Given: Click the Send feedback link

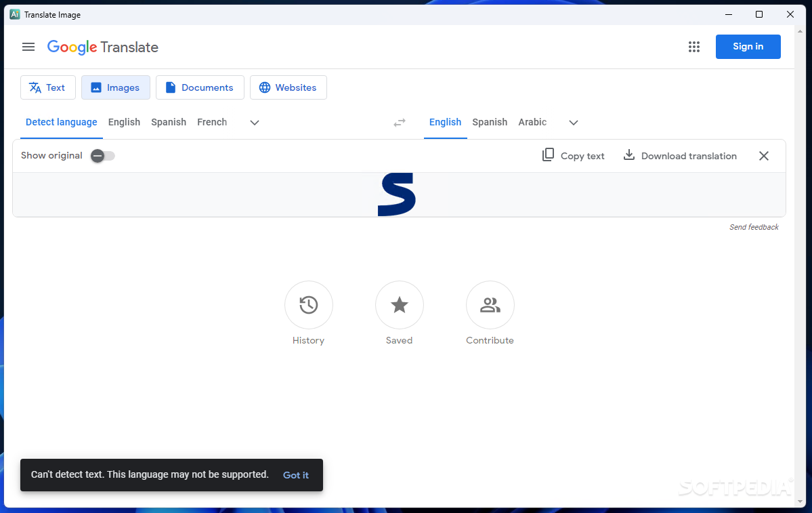Looking at the screenshot, I should coord(754,227).
